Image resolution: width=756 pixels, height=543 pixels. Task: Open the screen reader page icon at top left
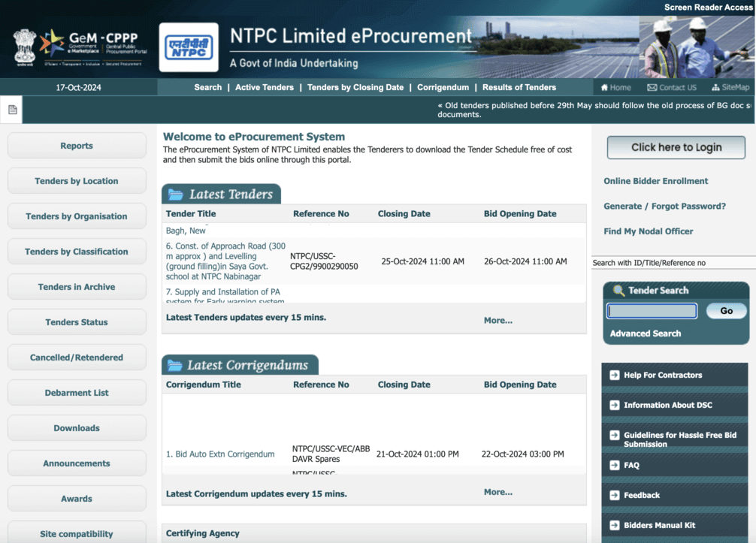11,109
